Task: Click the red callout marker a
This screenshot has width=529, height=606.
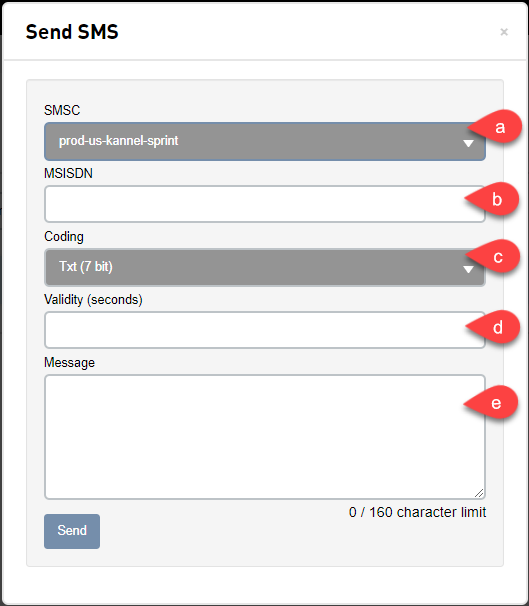Action: point(496,127)
